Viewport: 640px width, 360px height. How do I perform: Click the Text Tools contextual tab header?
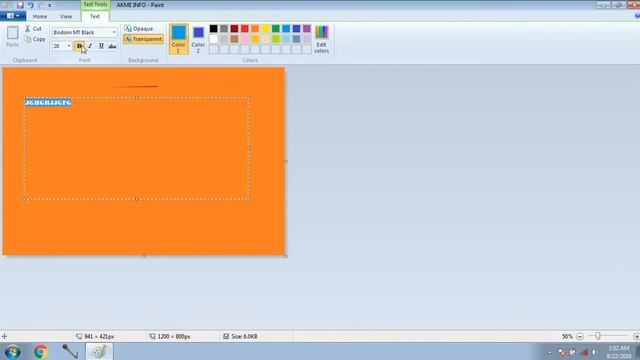click(x=95, y=4)
